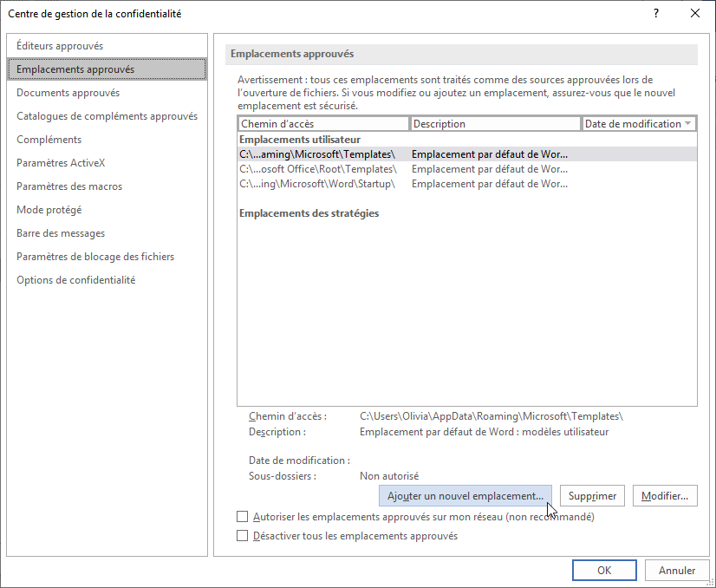Screen dimensions: 716x588
Task: Select the Office Root Templates location row
Action: (x=317, y=169)
